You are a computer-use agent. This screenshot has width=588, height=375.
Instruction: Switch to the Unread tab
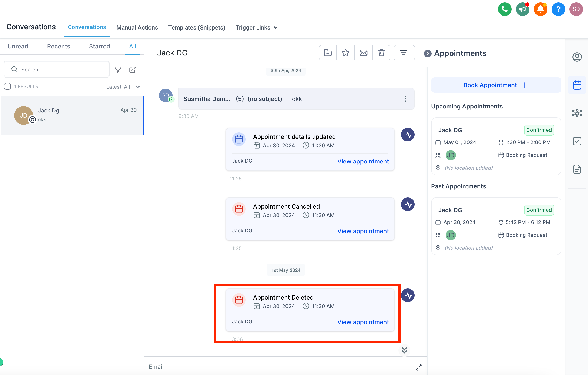[x=18, y=46]
